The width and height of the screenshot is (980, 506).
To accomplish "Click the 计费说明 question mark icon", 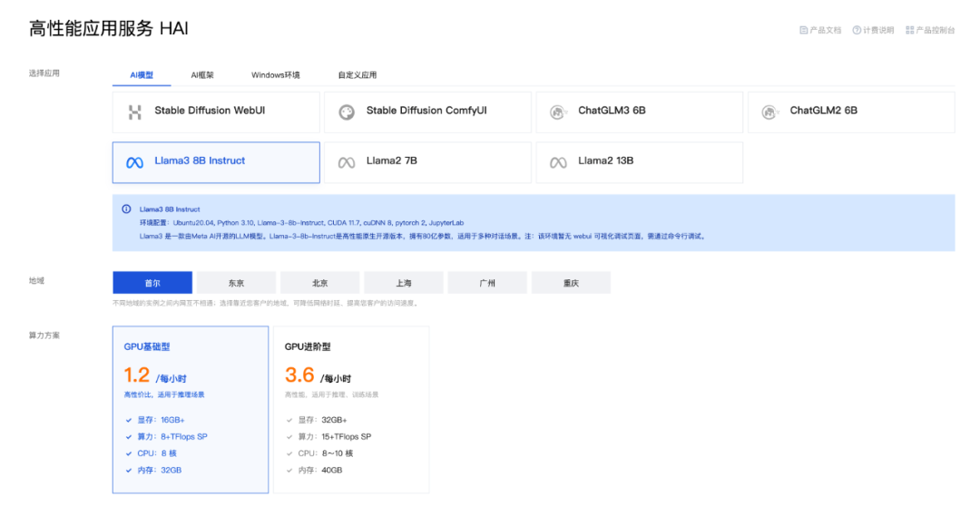I will 857,30.
